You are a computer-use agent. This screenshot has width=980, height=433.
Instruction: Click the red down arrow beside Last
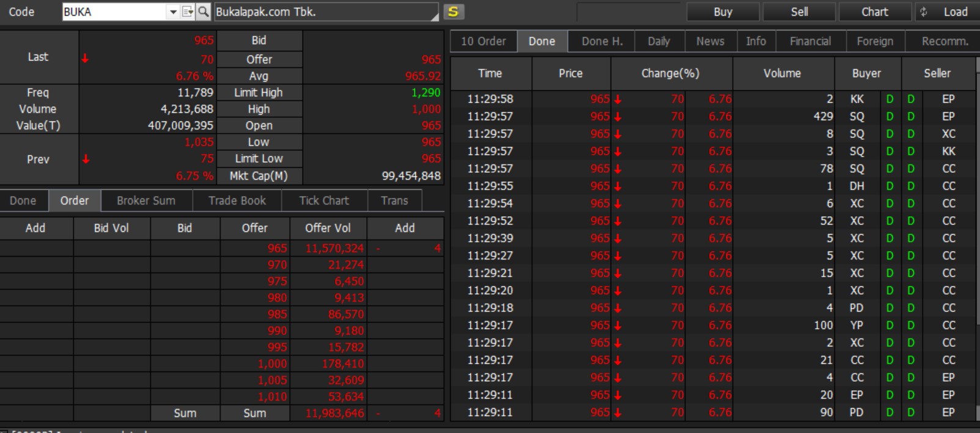pos(85,59)
